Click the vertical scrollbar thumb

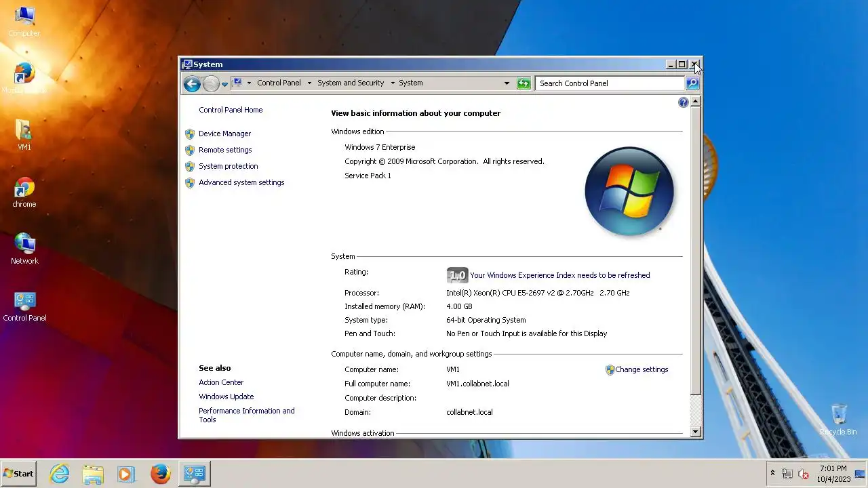click(x=695, y=251)
